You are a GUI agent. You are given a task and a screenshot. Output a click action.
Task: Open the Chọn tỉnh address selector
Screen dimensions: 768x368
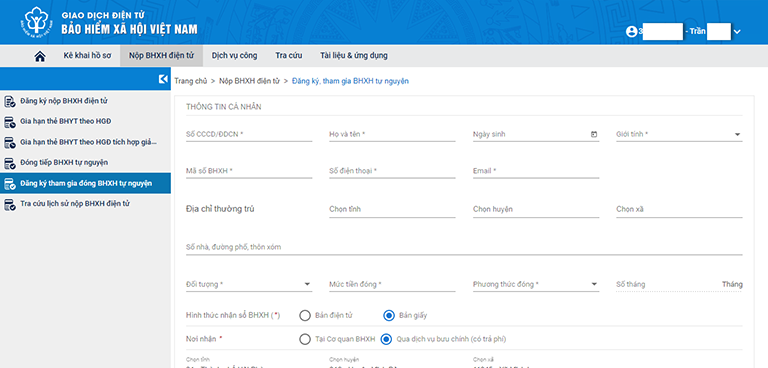[392, 209]
